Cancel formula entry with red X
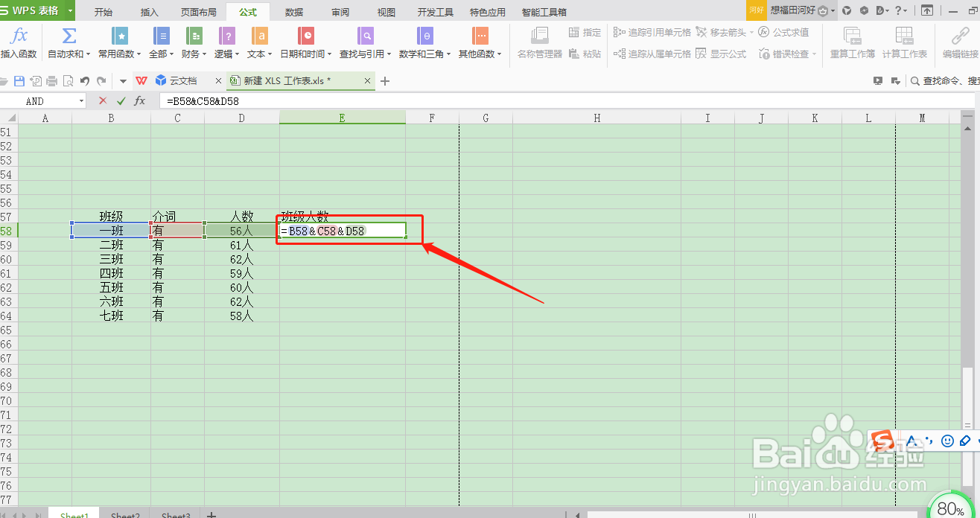Viewport: 980px width, 518px height. point(103,100)
